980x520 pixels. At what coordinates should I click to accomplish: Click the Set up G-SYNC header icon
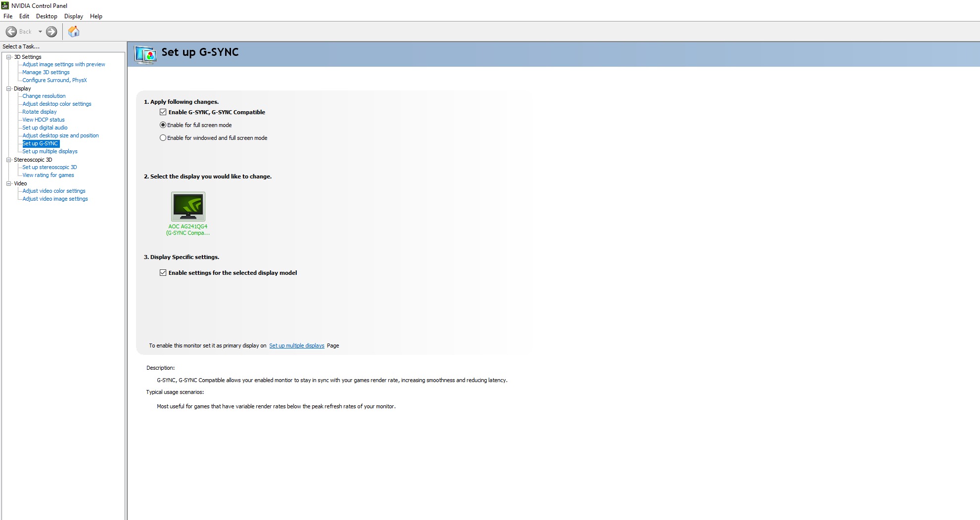[x=145, y=54]
